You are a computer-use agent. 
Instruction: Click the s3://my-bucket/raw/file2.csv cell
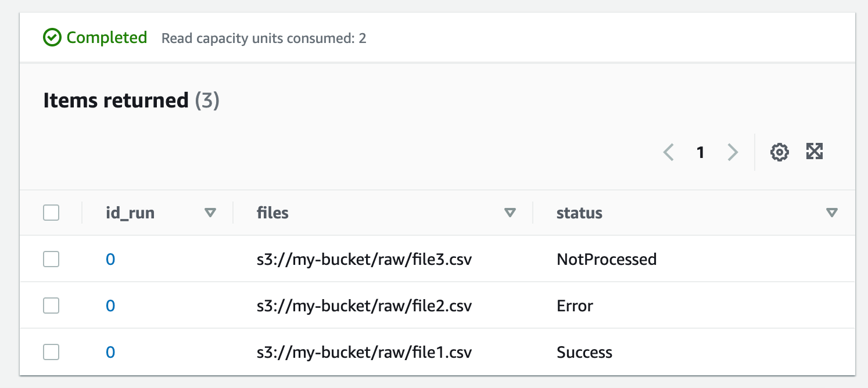click(364, 306)
